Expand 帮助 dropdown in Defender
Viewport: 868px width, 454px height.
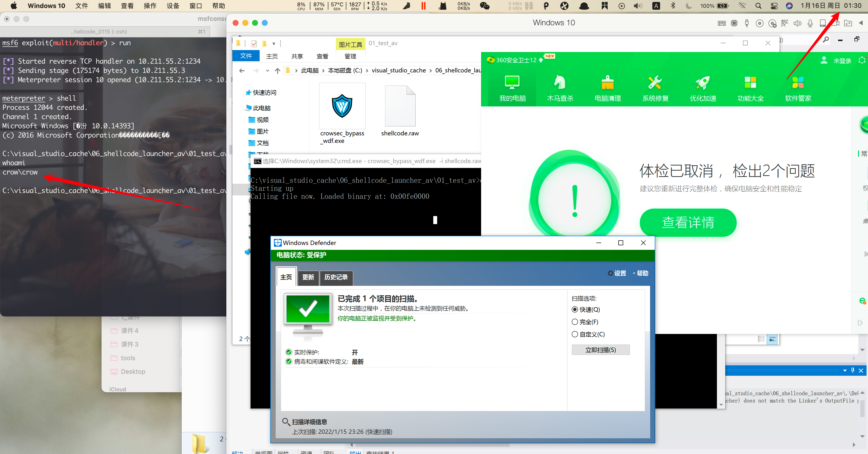pyautogui.click(x=640, y=273)
